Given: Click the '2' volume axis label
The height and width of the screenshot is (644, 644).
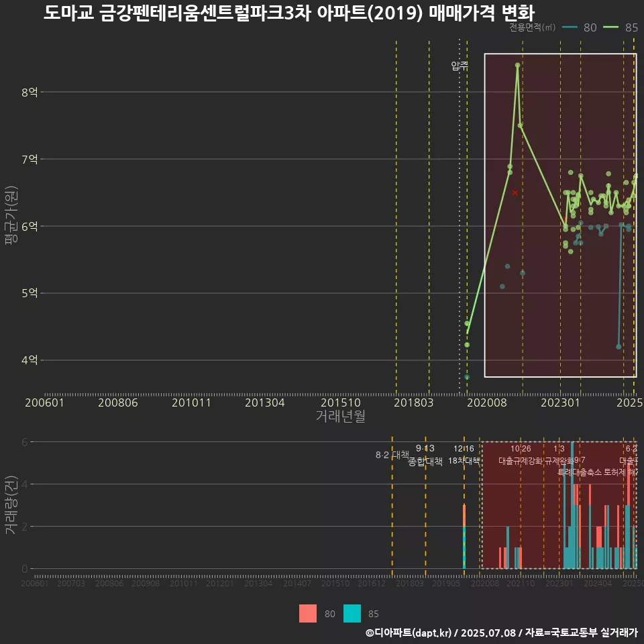Looking at the screenshot, I should [x=25, y=527].
